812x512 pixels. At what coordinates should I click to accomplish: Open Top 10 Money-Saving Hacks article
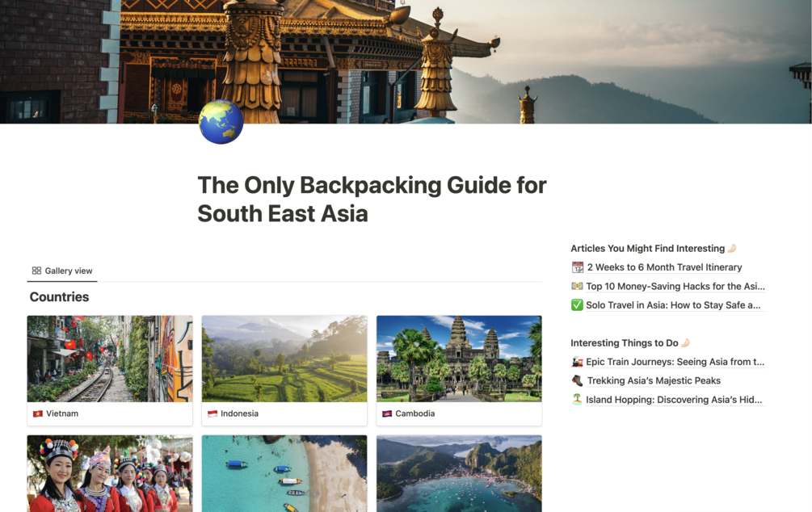pos(675,287)
